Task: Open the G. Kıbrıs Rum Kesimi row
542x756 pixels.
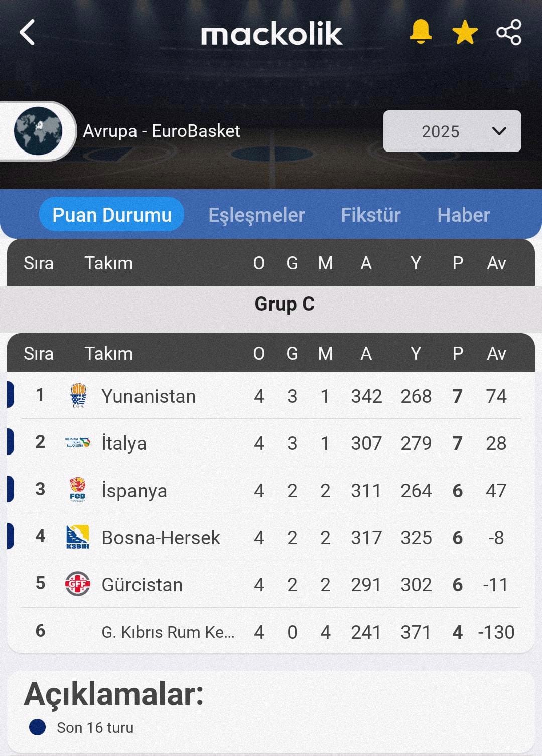Action: tap(271, 631)
